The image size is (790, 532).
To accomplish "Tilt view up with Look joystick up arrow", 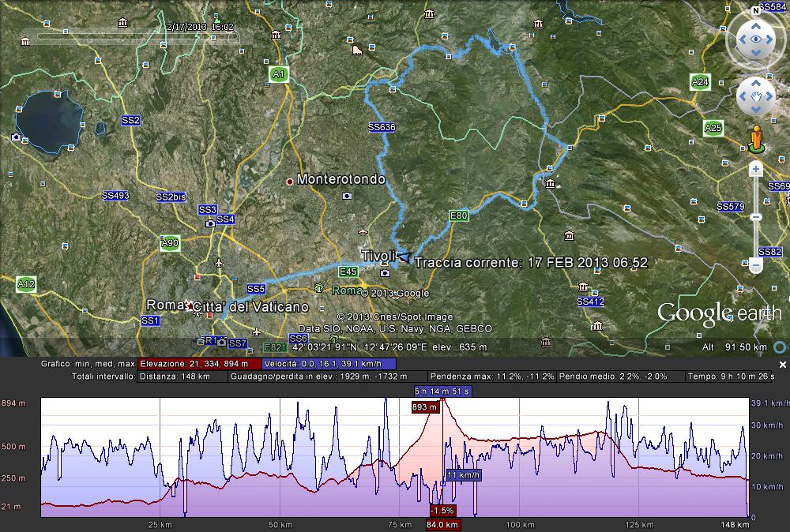I will [x=756, y=26].
